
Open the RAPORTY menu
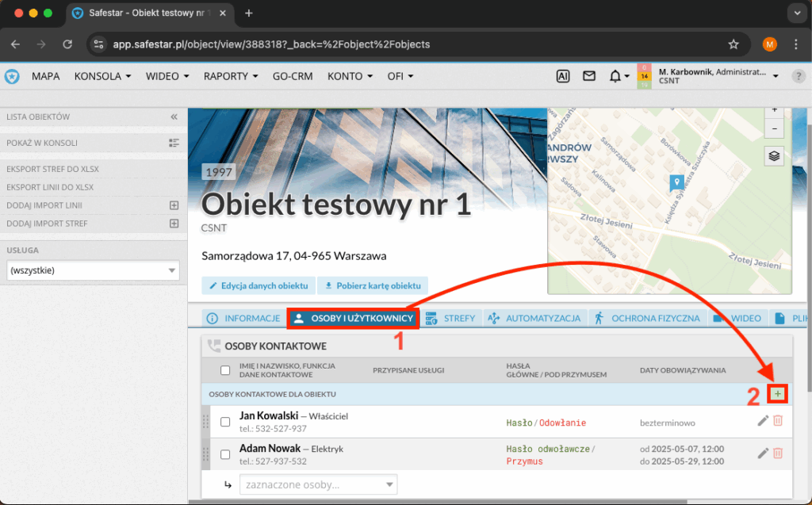point(231,77)
